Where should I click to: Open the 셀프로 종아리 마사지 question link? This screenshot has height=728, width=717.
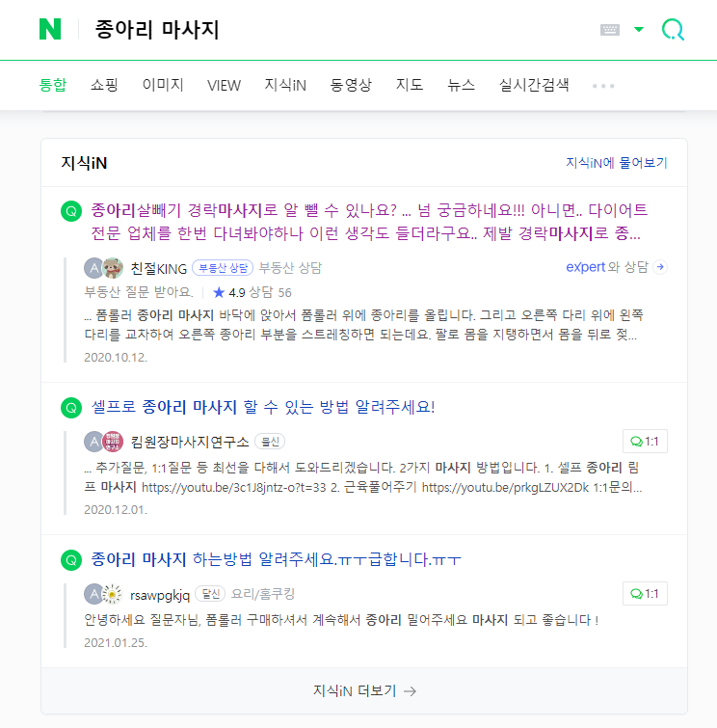click(x=263, y=407)
